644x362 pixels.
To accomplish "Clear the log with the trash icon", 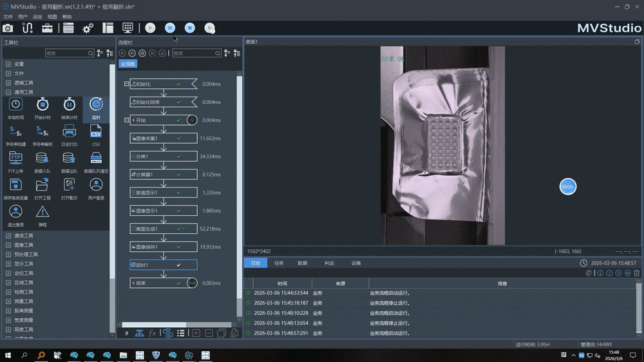I will tap(637, 273).
